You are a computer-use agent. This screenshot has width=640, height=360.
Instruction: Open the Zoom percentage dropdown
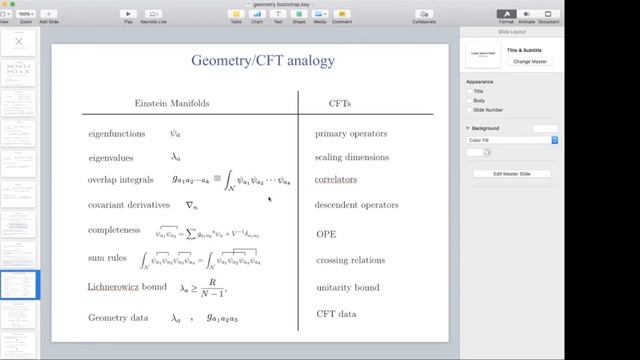coord(26,14)
